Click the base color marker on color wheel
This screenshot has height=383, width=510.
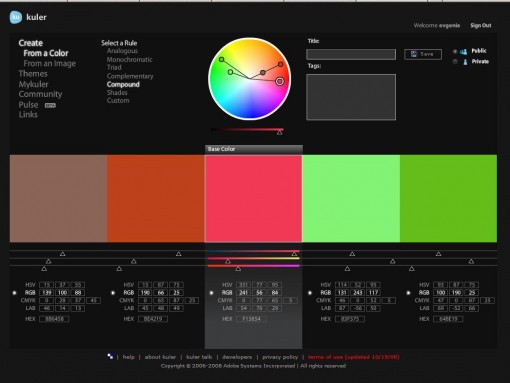pos(280,81)
